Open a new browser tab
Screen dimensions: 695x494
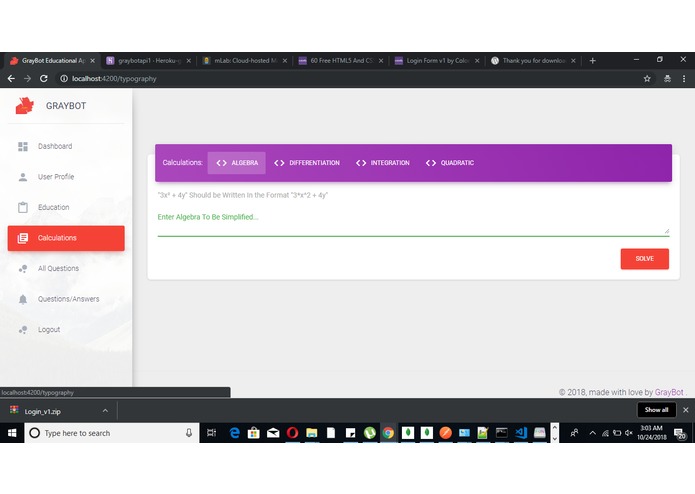pos(593,61)
